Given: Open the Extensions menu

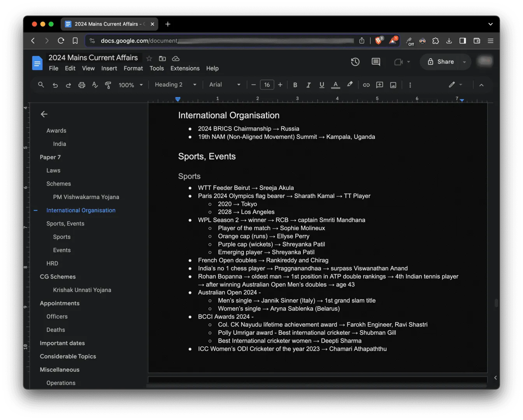Looking at the screenshot, I should pyautogui.click(x=185, y=68).
